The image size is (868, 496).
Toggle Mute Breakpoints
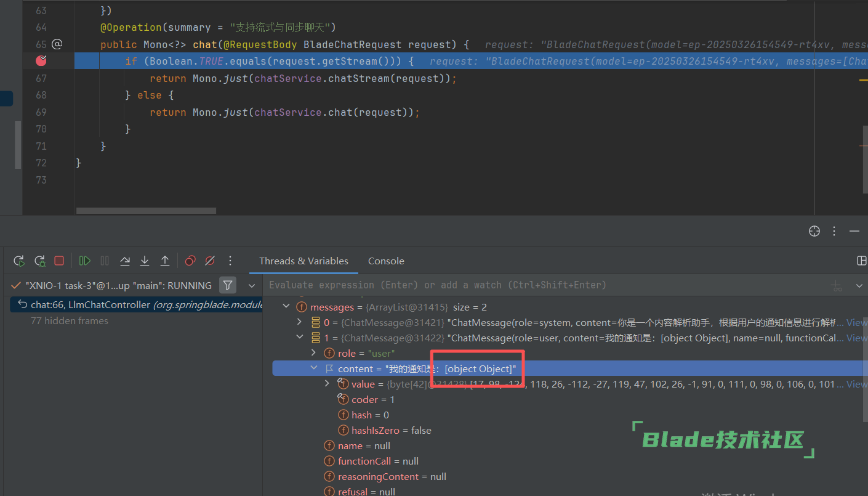click(210, 261)
